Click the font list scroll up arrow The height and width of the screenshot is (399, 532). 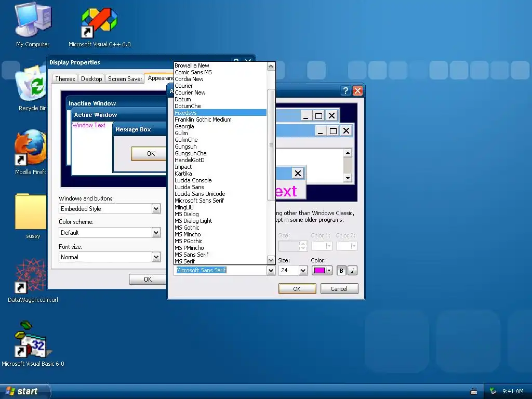tap(271, 66)
